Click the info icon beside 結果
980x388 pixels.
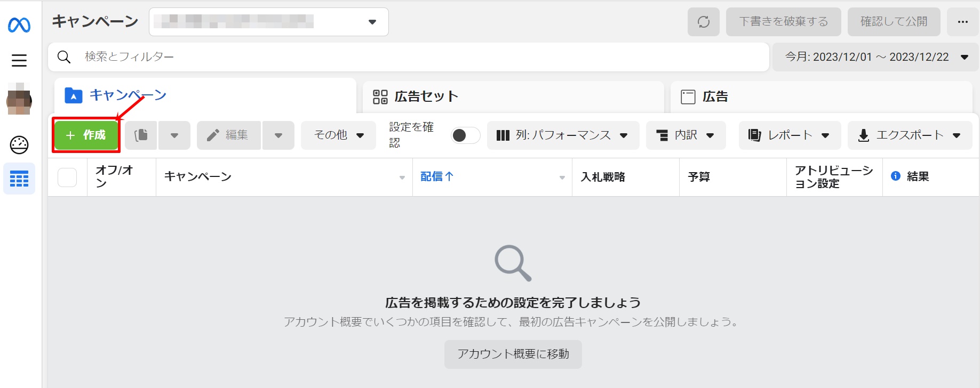pyautogui.click(x=896, y=176)
